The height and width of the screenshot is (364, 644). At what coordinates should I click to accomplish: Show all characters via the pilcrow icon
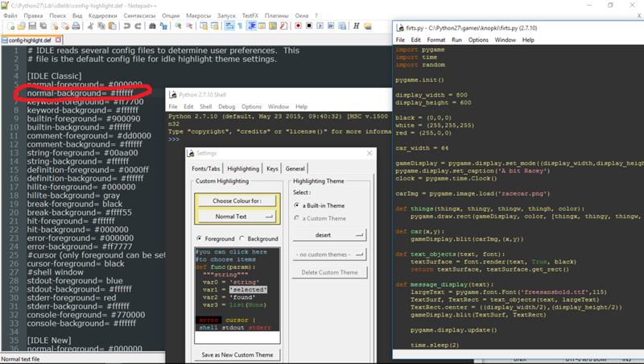click(x=240, y=26)
